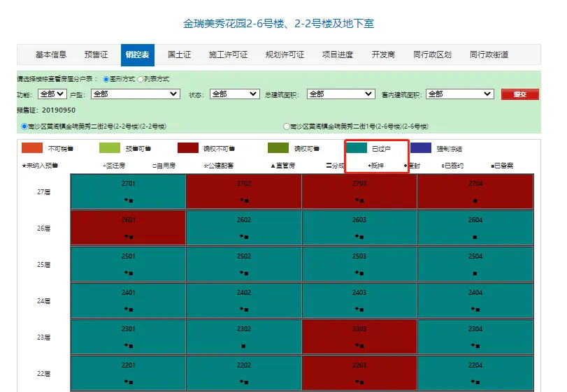Click the ★未纳入预售 legend text

point(40,166)
